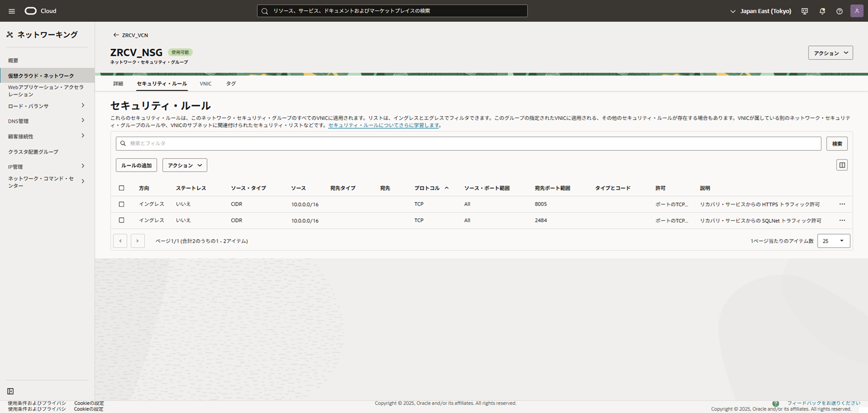Image resolution: width=868 pixels, height=413 pixels.
Task: Open the Cloud Shell developer tools icon
Action: 804,11
